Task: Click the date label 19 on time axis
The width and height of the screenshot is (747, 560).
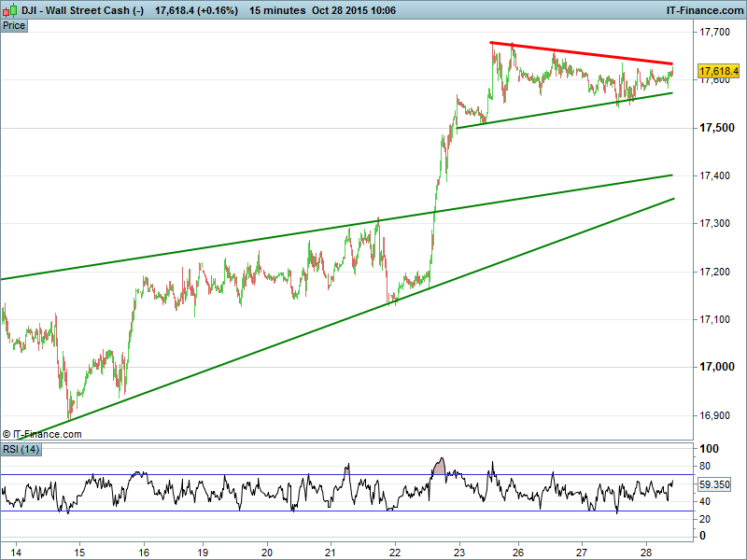Action: click(204, 551)
